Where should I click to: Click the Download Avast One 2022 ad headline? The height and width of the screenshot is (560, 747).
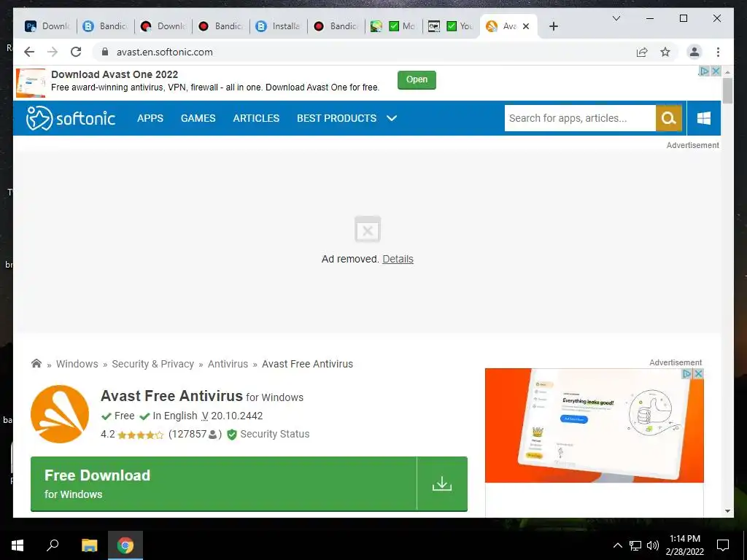tap(115, 74)
